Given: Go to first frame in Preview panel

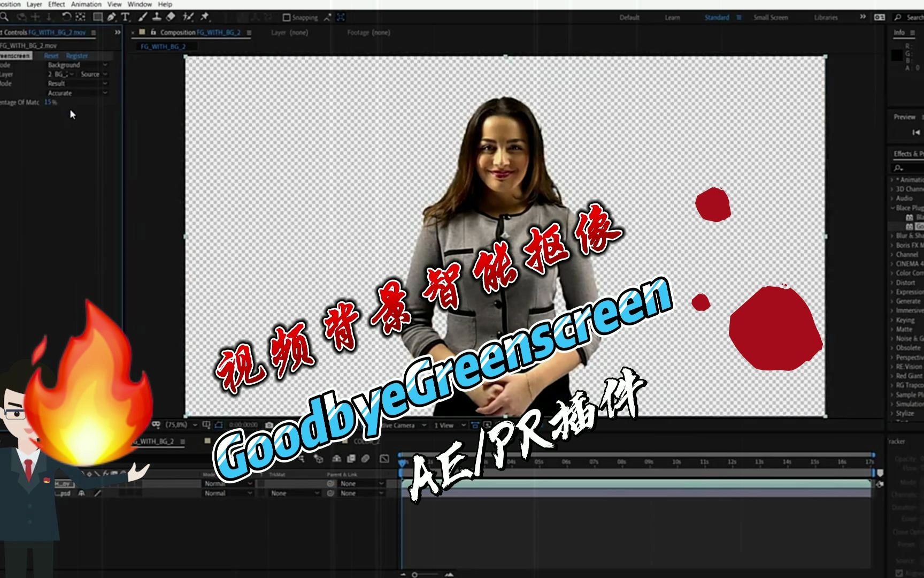Looking at the screenshot, I should click(916, 132).
